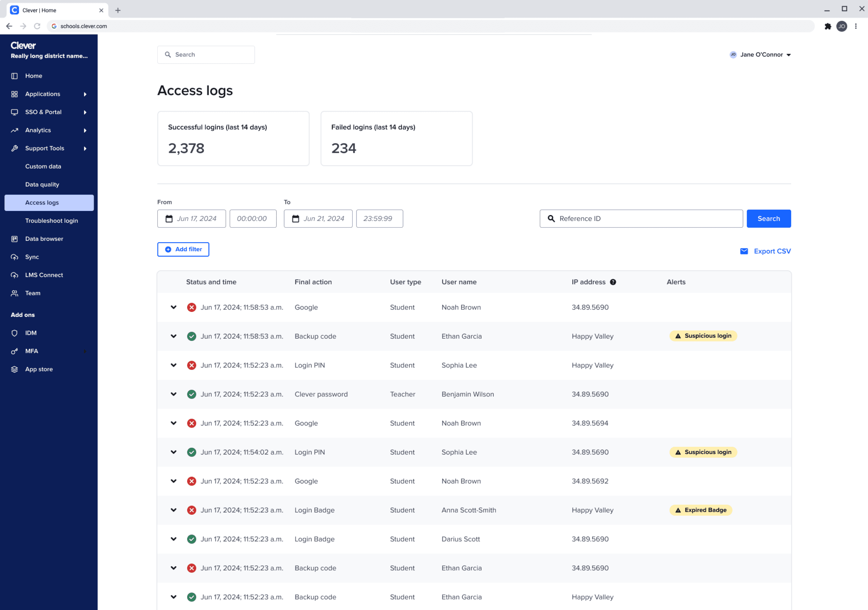
Task: Expand the first Noah Brown log row
Action: [174, 307]
